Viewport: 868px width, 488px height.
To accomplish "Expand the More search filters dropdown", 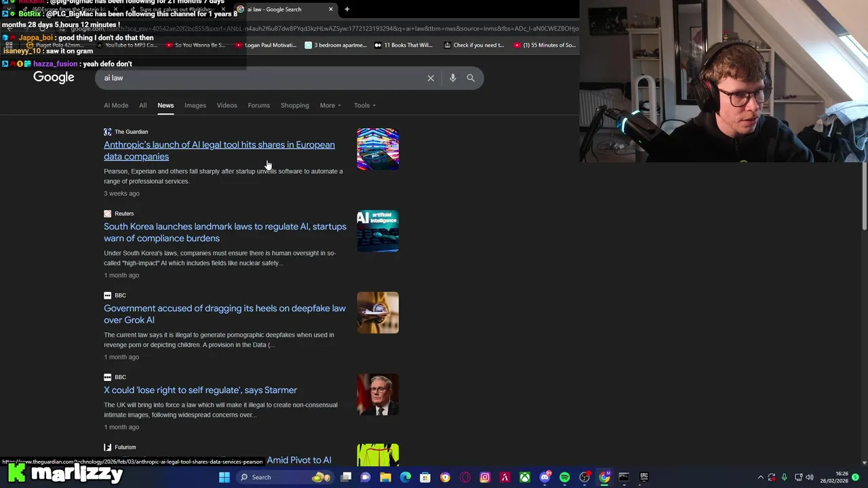I will point(330,105).
